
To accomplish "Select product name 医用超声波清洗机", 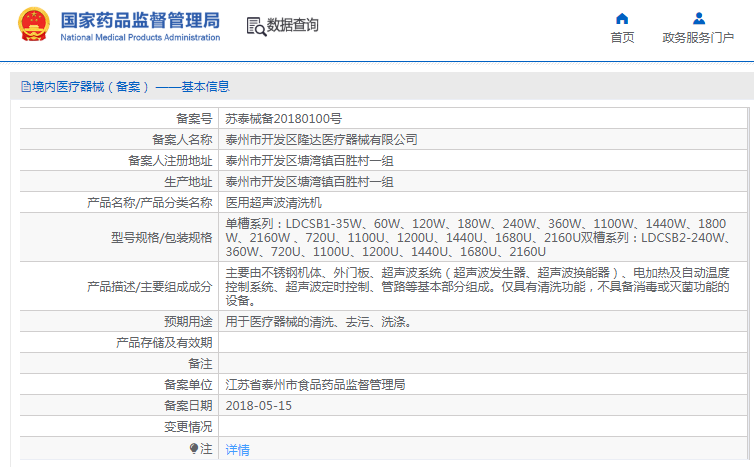I will coord(274,203).
